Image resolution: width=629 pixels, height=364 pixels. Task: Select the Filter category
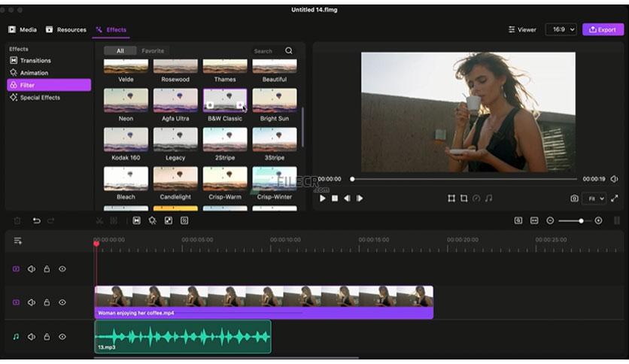tap(49, 85)
